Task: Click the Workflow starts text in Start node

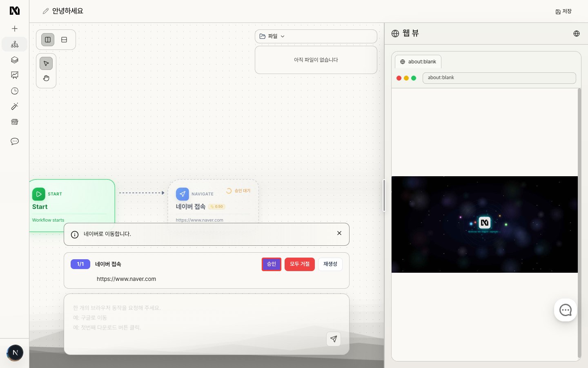Action: [48, 220]
